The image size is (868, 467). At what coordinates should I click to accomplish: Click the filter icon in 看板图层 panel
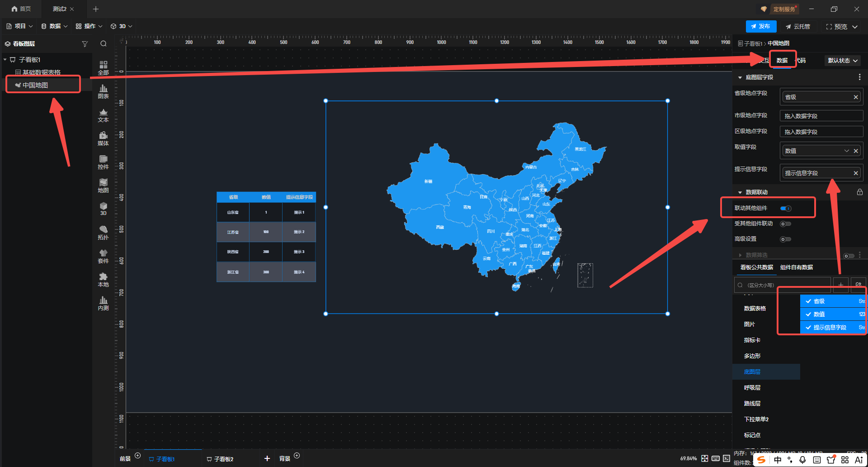tap(85, 44)
